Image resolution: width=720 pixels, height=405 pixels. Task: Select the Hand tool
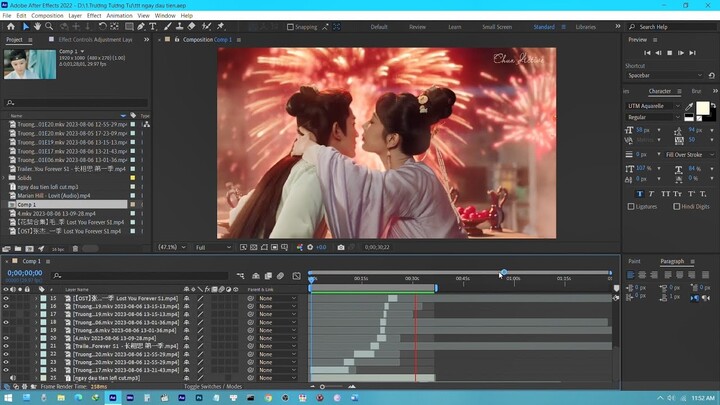tap(37, 27)
